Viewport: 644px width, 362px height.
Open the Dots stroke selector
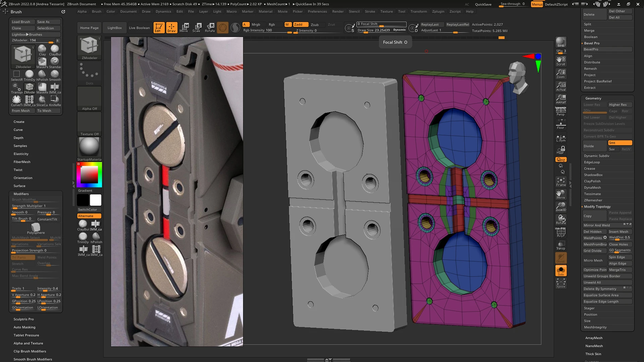coord(89,73)
